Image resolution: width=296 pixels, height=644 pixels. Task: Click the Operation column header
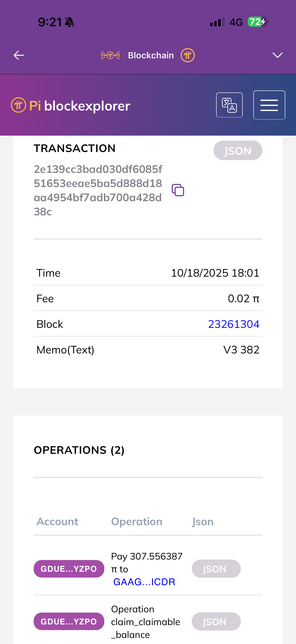[x=137, y=521]
